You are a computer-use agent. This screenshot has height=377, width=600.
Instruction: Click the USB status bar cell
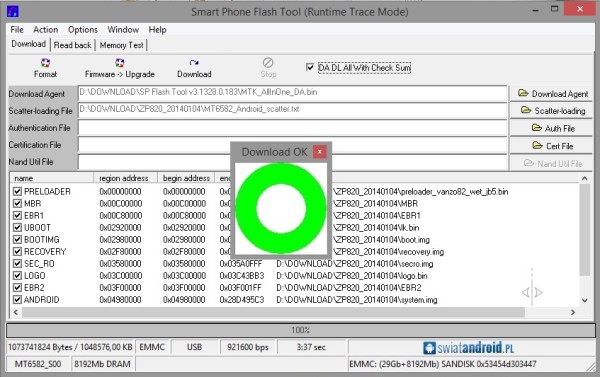tap(194, 347)
